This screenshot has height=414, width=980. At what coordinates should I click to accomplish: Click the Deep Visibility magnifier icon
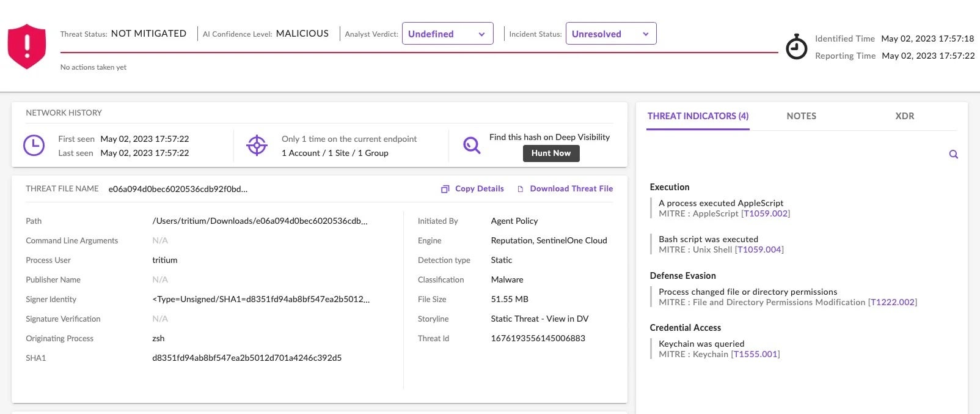pos(472,145)
